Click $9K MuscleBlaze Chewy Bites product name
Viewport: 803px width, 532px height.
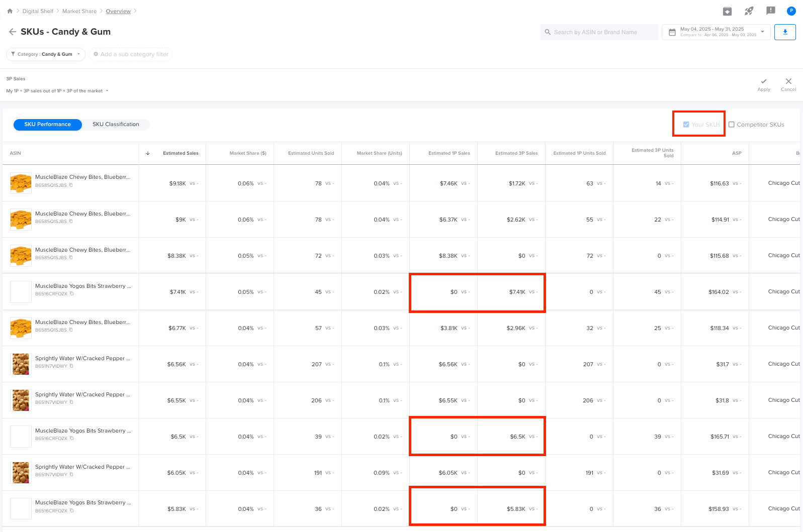coord(82,214)
